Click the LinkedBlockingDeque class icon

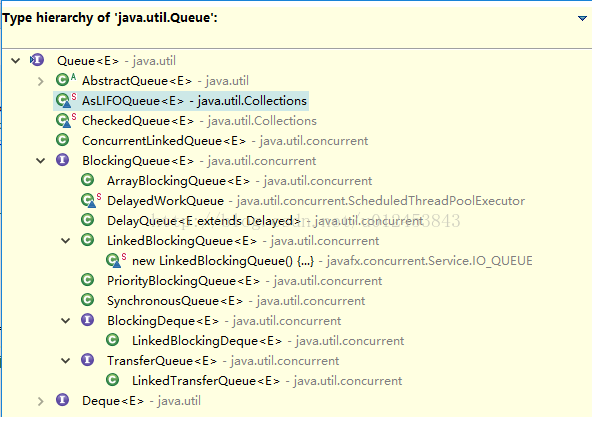[x=112, y=340]
